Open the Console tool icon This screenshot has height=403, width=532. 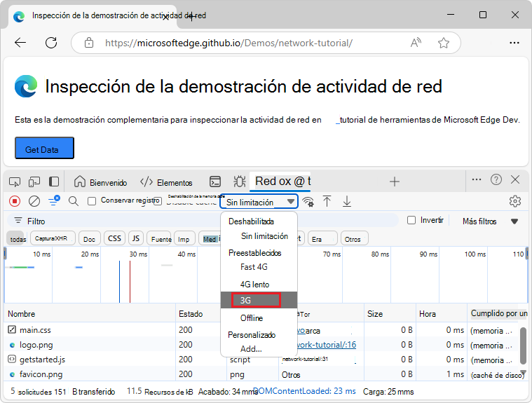(x=215, y=182)
